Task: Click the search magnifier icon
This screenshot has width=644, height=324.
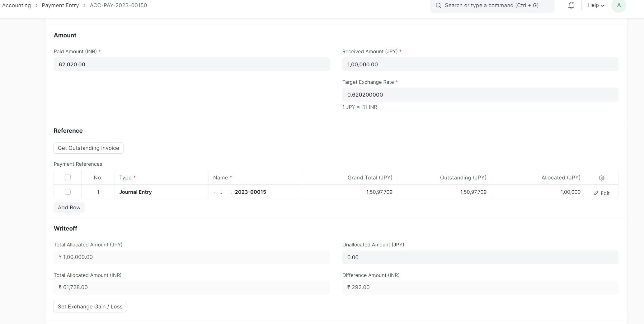Action: click(438, 5)
